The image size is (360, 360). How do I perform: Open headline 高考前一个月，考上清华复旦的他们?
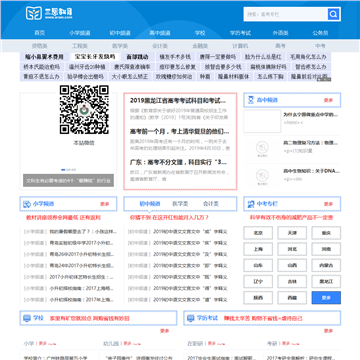click(179, 131)
